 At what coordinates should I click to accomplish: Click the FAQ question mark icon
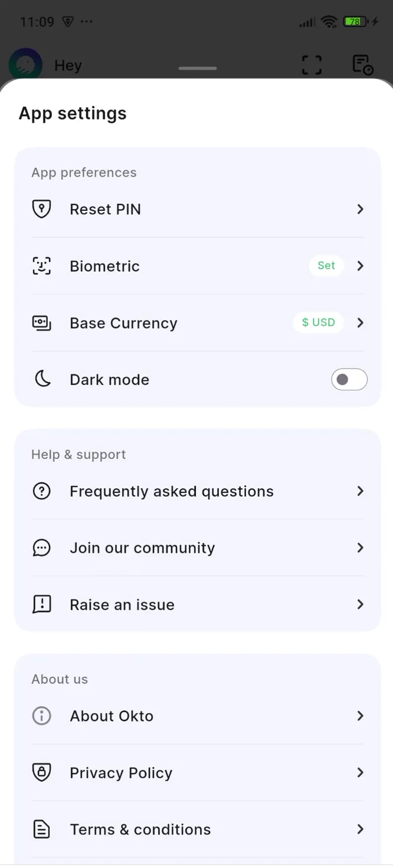(41, 491)
